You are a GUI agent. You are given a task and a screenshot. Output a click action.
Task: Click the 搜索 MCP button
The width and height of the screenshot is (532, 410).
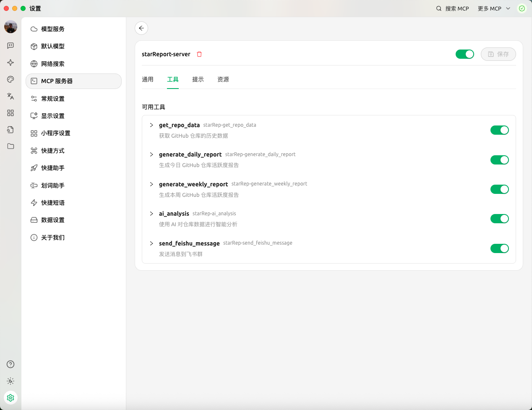click(x=452, y=8)
